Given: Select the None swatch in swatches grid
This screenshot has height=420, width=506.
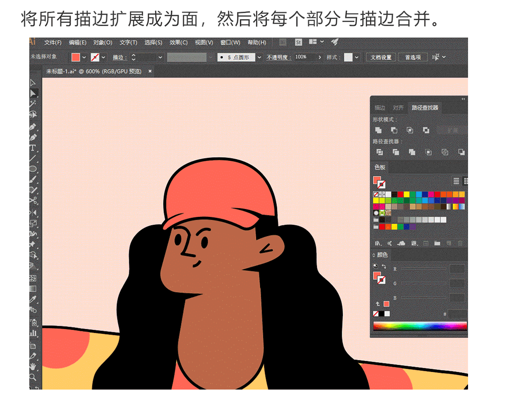Looking at the screenshot, I should click(376, 194).
